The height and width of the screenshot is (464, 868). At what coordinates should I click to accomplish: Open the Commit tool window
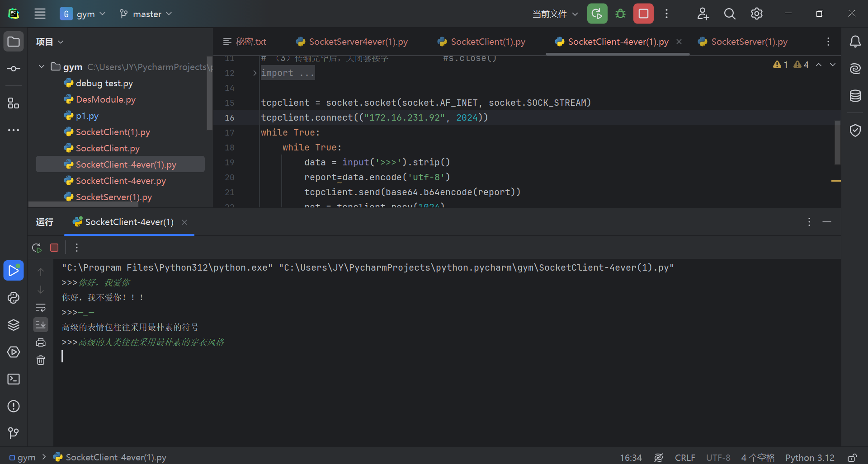tap(14, 69)
